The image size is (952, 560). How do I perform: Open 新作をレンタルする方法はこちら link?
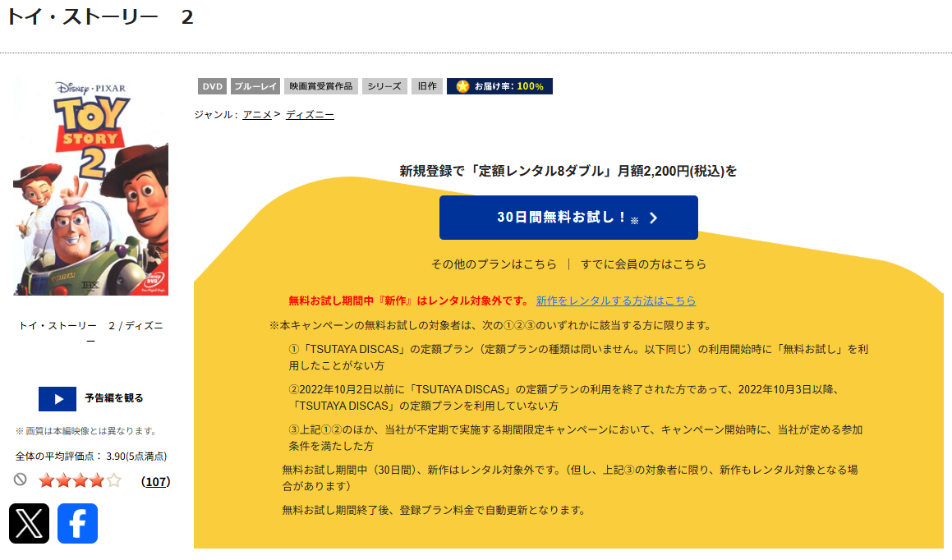point(615,301)
